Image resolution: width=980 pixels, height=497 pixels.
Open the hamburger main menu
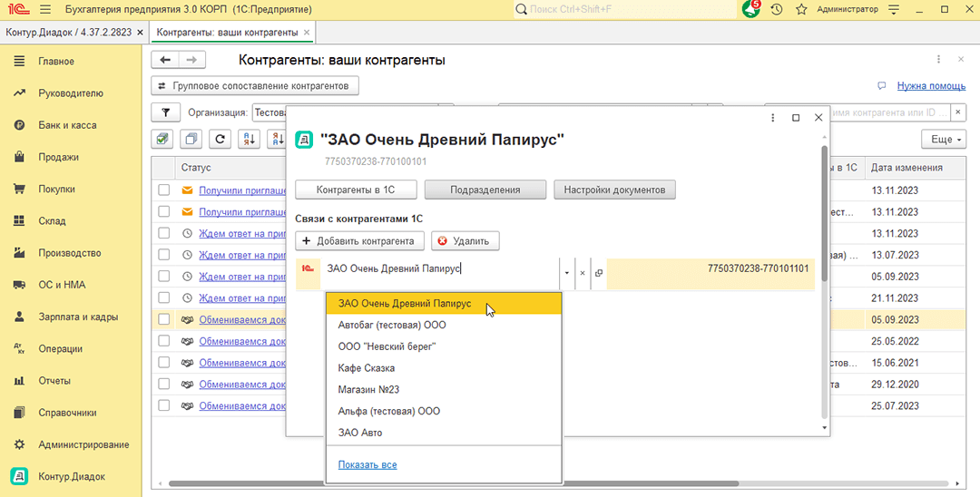45,9
